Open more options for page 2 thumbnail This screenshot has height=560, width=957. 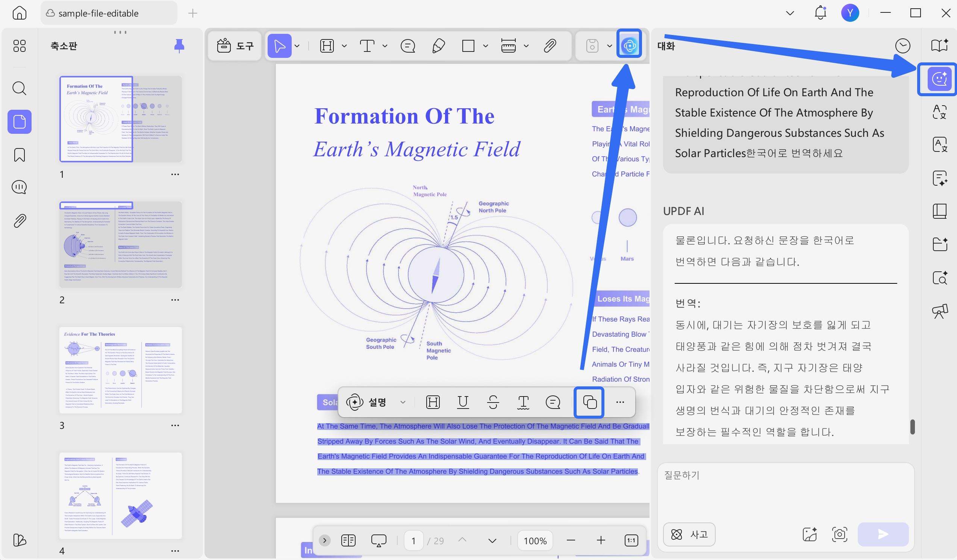175,300
